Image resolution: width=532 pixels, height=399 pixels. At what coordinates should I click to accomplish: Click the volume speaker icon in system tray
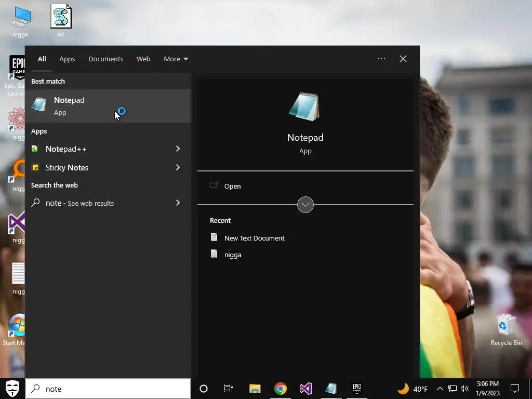464,389
